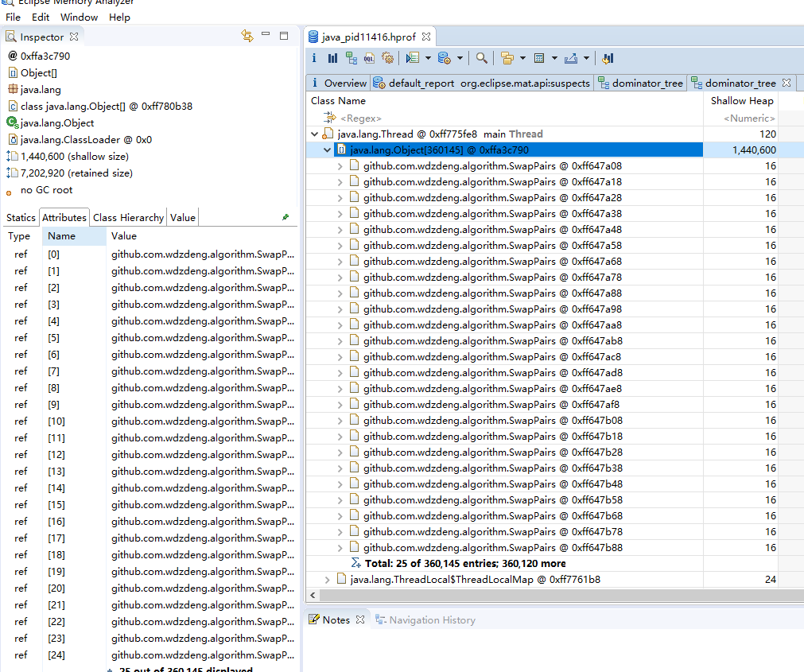Click 7,202,920 (retained size) entry
804x672 pixels.
click(70, 173)
